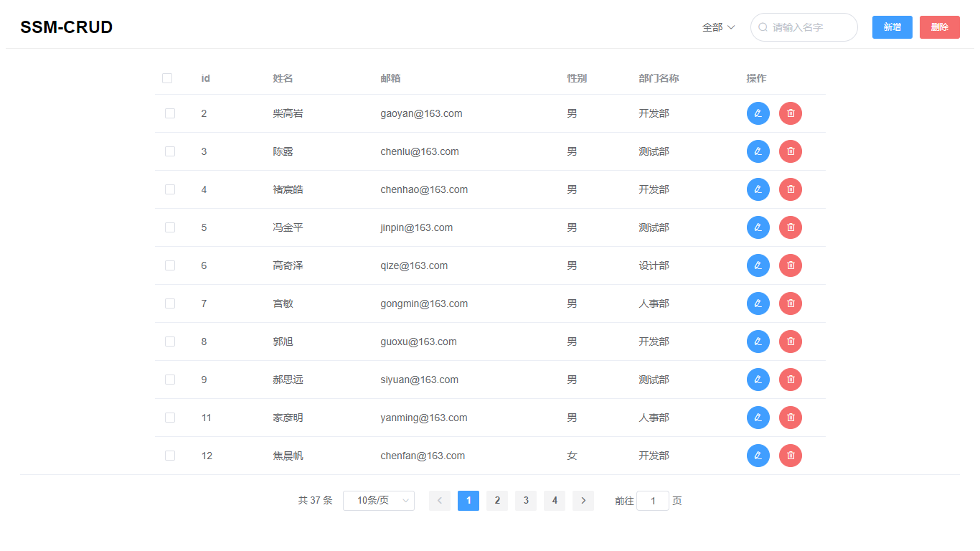This screenshot has height=551, width=980.
Task: Edit the row for 焦晨帆
Action: [758, 456]
